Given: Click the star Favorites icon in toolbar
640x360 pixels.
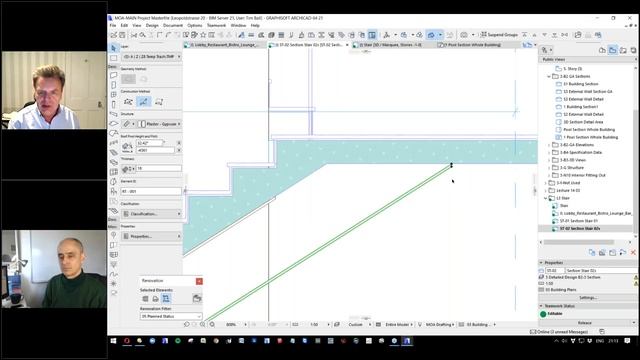Looking at the screenshot, I should pyautogui.click(x=203, y=35).
